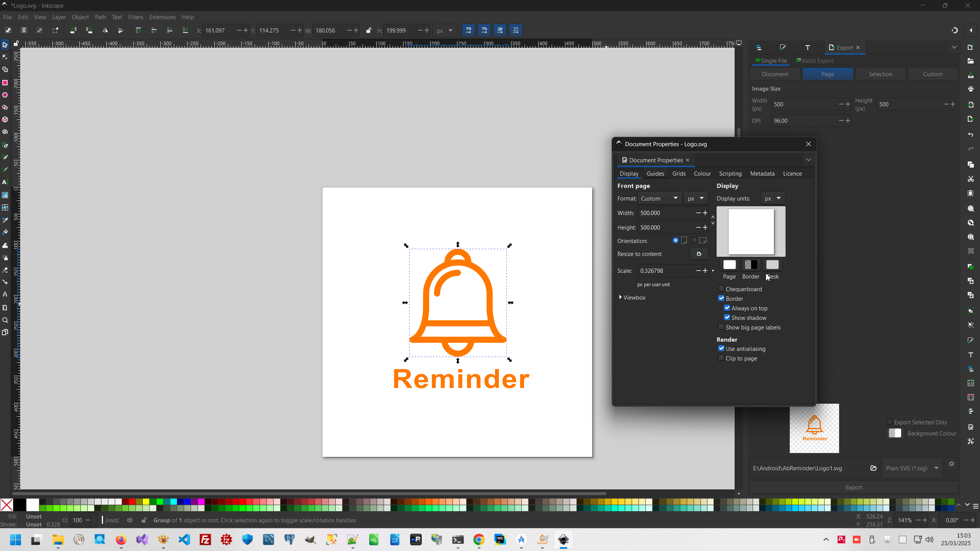Click the Resize to content button
This screenshot has height=551, width=980.
[699, 254]
